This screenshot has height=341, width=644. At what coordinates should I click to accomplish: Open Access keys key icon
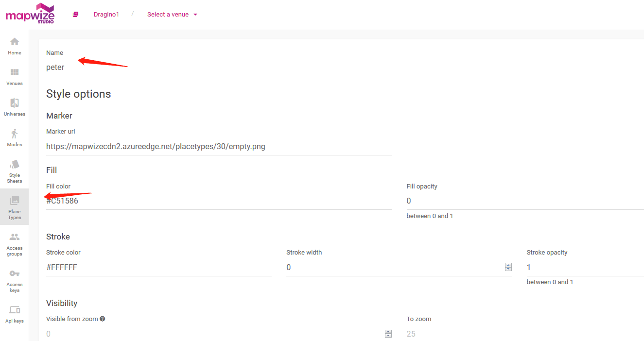(15, 273)
